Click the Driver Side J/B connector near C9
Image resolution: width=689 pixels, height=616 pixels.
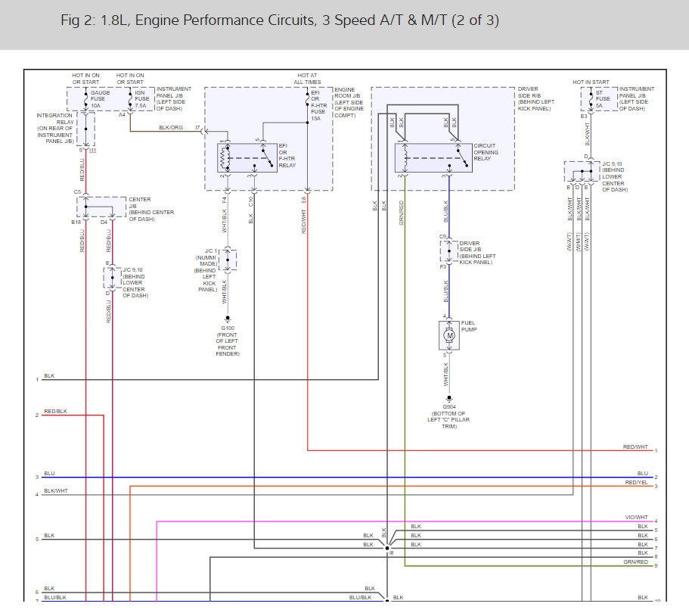[x=449, y=252]
